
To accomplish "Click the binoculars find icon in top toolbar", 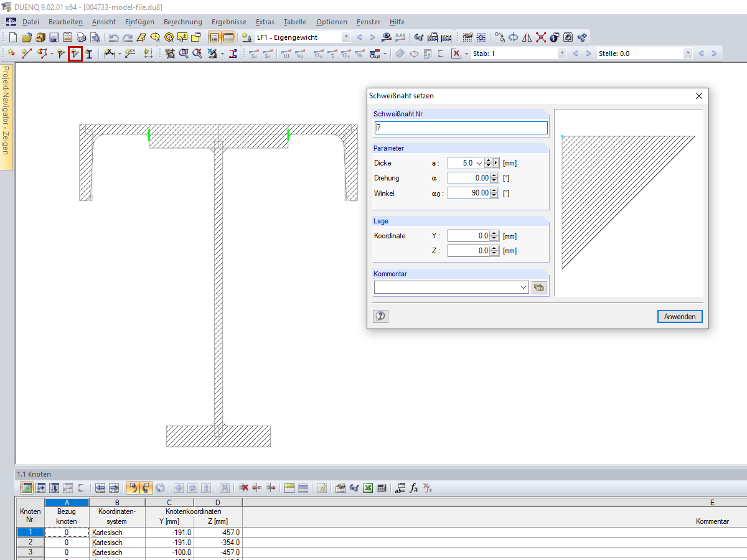I will pyautogui.click(x=419, y=37).
